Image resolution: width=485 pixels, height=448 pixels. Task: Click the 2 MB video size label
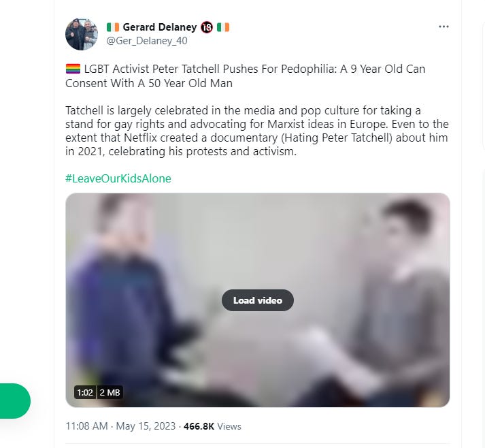click(110, 393)
